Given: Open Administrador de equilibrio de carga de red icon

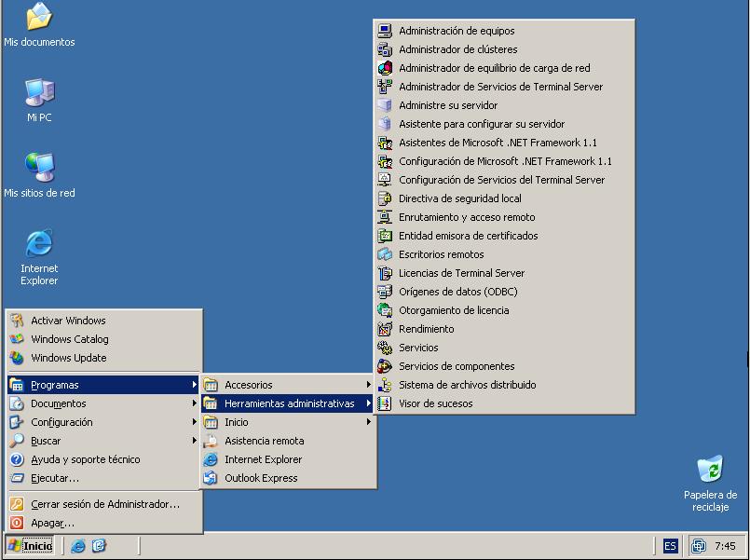Looking at the screenshot, I should tap(385, 68).
